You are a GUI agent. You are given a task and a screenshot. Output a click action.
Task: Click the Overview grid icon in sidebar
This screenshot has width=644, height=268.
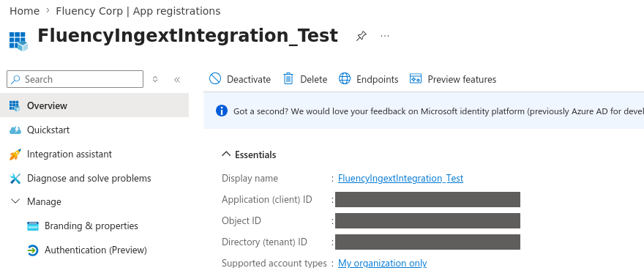coord(15,105)
